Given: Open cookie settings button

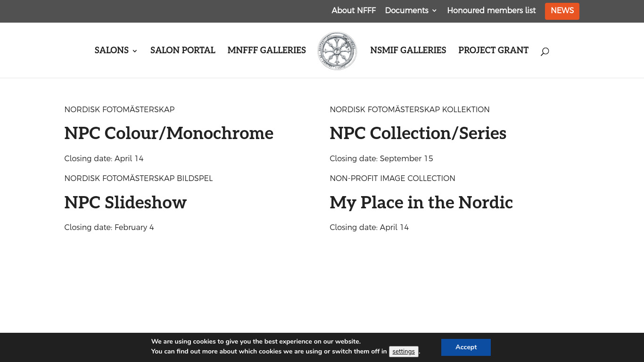Looking at the screenshot, I should [404, 352].
